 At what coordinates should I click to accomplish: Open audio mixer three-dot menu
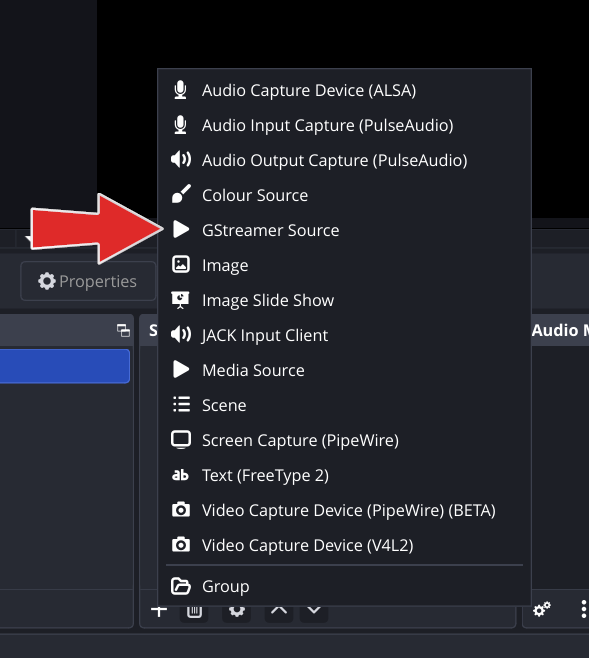tap(584, 609)
